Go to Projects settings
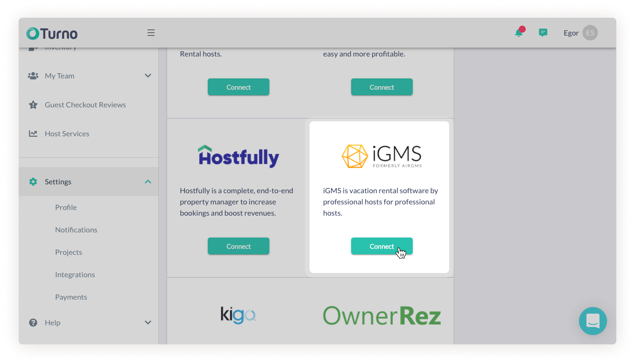This screenshot has height=364, width=635. (69, 252)
